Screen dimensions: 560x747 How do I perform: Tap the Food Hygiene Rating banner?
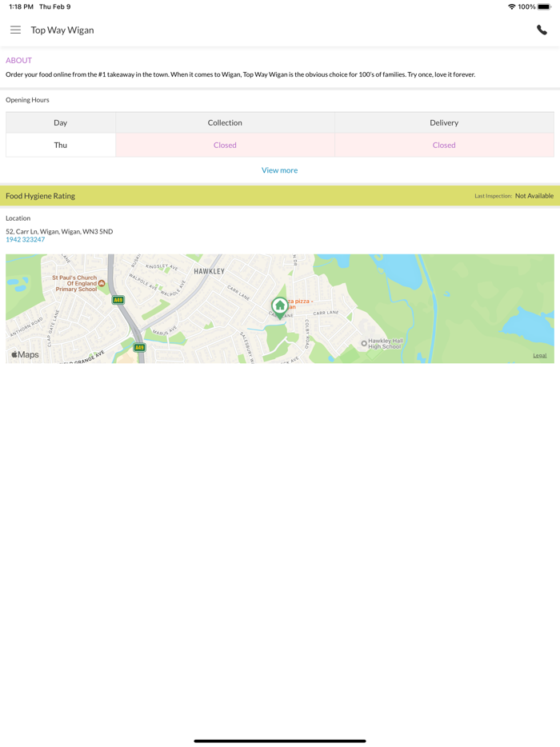click(280, 196)
